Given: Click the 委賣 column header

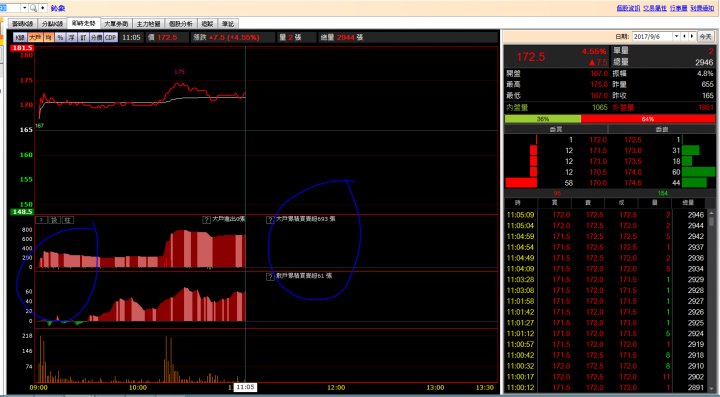Looking at the screenshot, I should [662, 129].
